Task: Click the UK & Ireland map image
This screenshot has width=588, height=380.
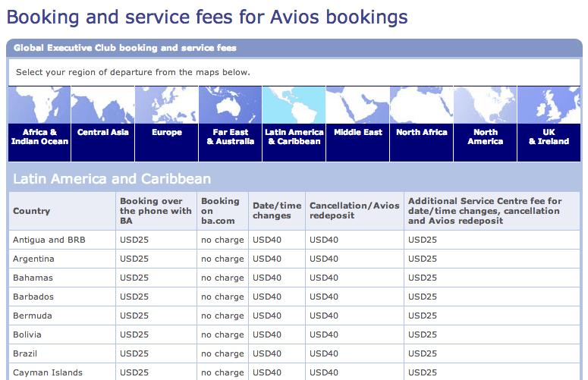Action: click(x=549, y=105)
